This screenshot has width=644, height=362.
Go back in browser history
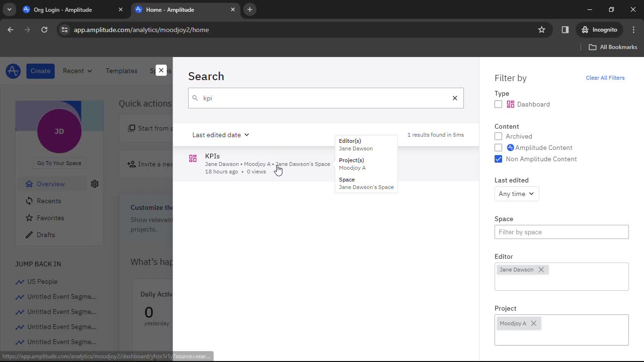(10, 30)
